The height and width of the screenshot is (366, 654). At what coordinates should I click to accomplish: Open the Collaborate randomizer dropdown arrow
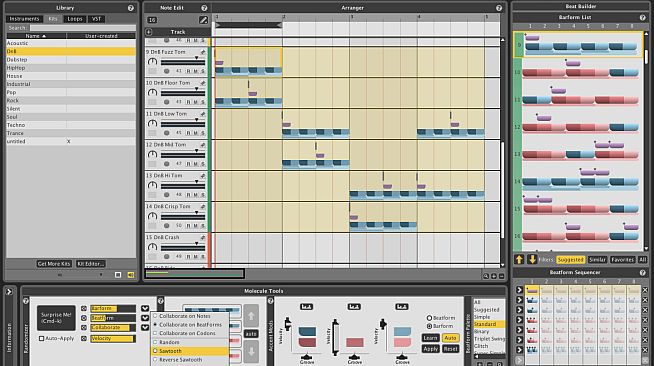tap(145, 328)
